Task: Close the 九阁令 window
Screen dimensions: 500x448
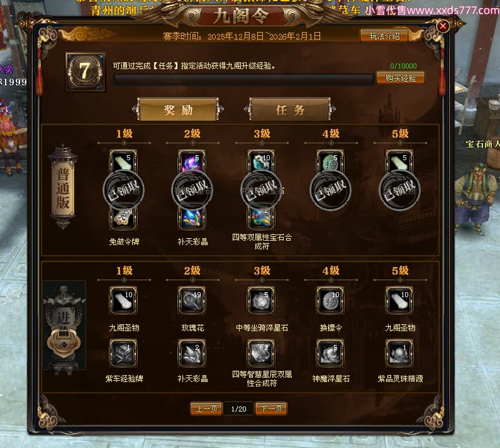Action: pyautogui.click(x=443, y=26)
